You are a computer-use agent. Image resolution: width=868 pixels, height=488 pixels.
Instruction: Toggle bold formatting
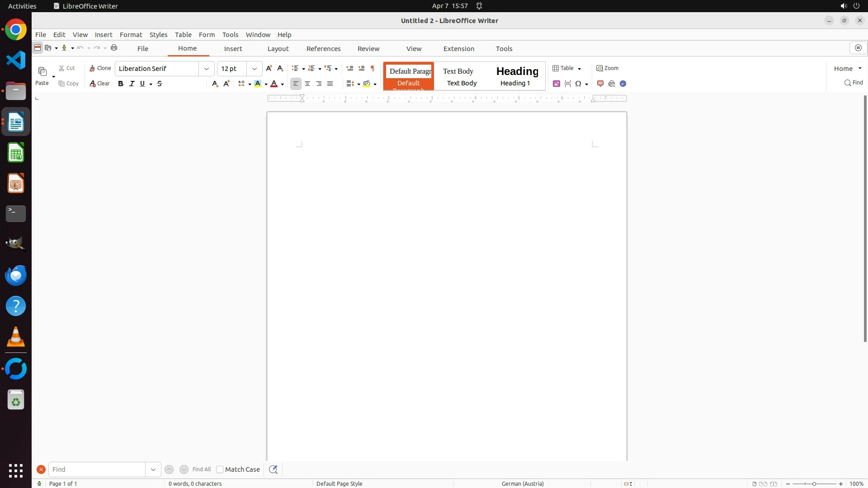coord(121,84)
